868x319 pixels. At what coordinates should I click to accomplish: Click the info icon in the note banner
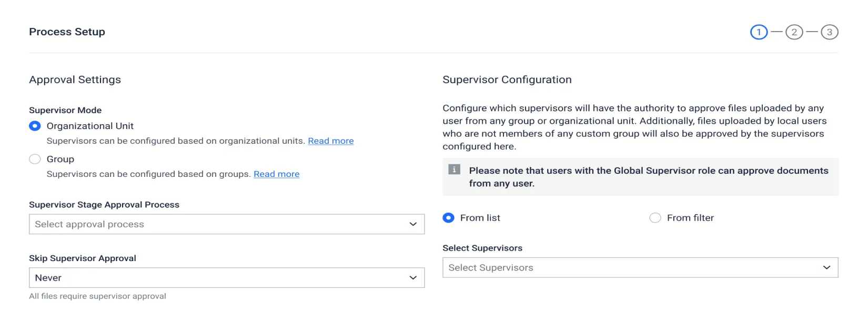click(x=454, y=170)
